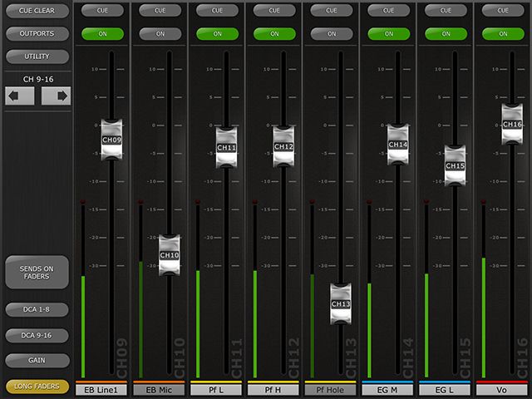Click the CH13 fader knob
Viewport: 532px width, 399px height.
coord(341,304)
